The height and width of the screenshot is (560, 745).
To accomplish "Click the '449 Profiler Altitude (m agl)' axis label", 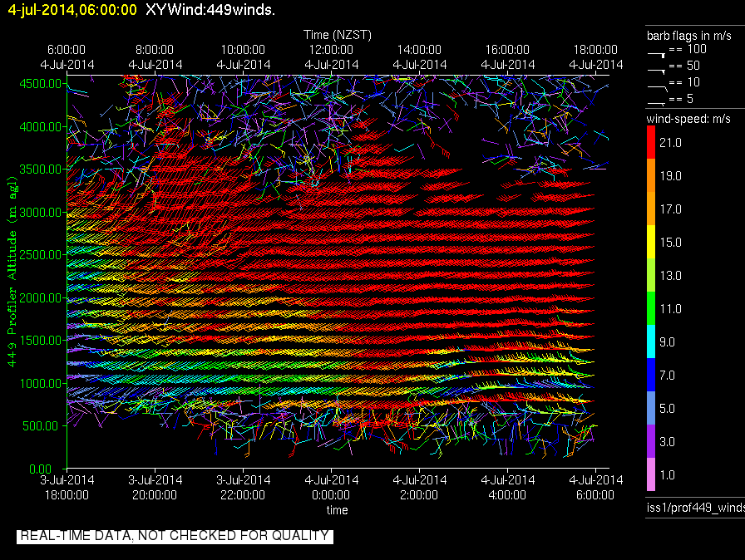I will pyautogui.click(x=12, y=272).
